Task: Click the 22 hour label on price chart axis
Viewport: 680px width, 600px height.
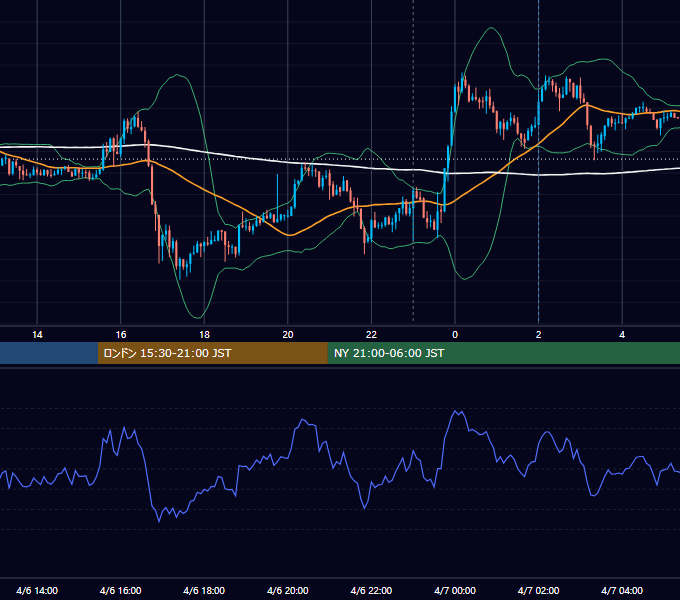Action: pos(371,334)
